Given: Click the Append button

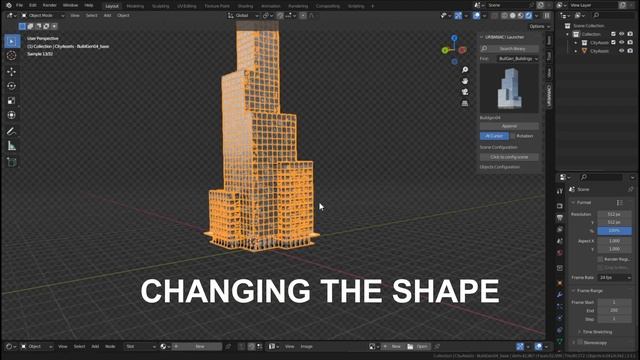Looking at the screenshot, I should pyautogui.click(x=509, y=126).
